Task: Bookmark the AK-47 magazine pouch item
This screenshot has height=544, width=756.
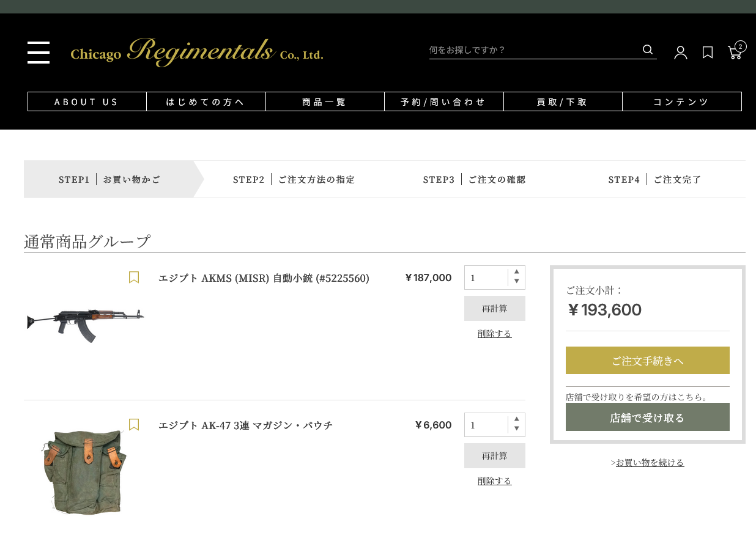Action: tap(134, 425)
